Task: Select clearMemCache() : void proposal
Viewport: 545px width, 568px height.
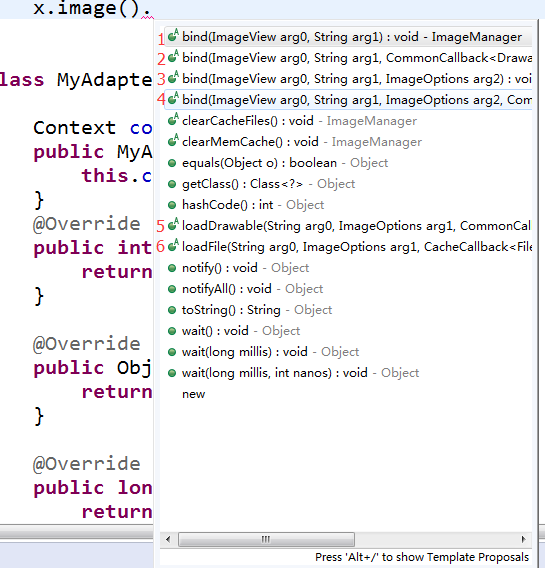Action: 349,142
